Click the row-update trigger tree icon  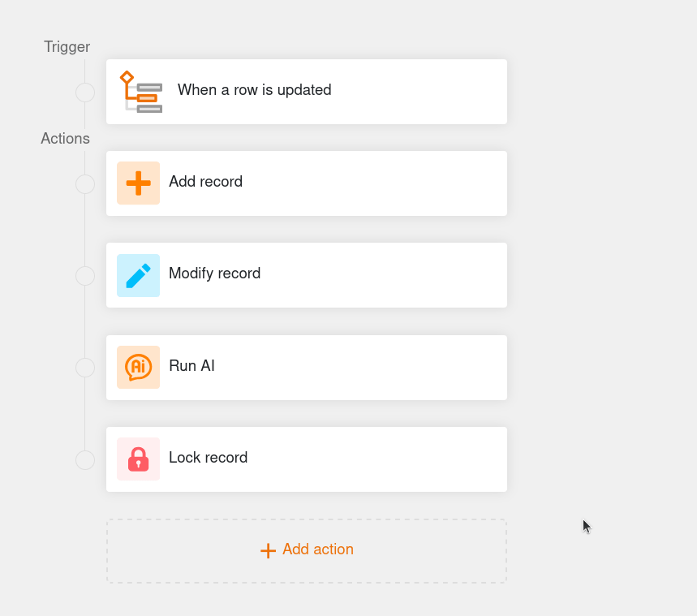click(x=140, y=92)
